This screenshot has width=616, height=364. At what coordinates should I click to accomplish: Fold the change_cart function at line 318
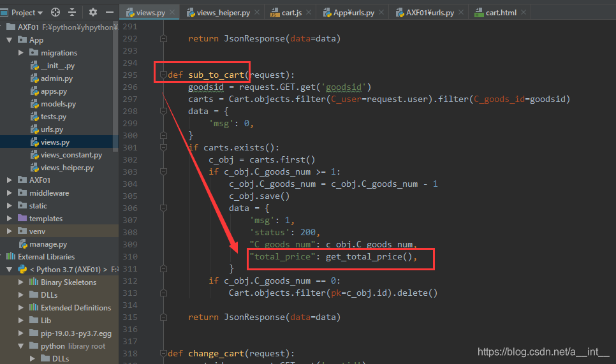(163, 353)
